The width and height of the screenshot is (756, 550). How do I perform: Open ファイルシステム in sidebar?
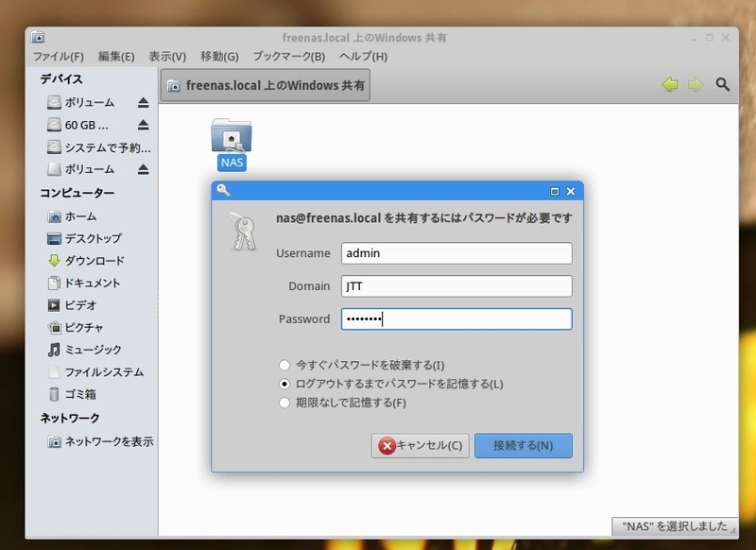tap(95, 371)
